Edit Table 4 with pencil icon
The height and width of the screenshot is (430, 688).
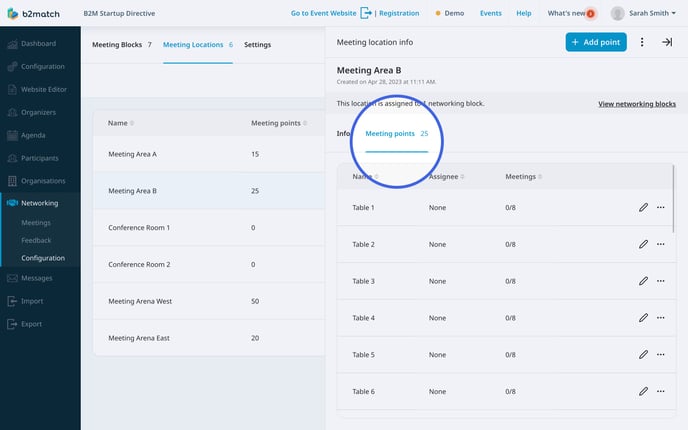coord(643,318)
